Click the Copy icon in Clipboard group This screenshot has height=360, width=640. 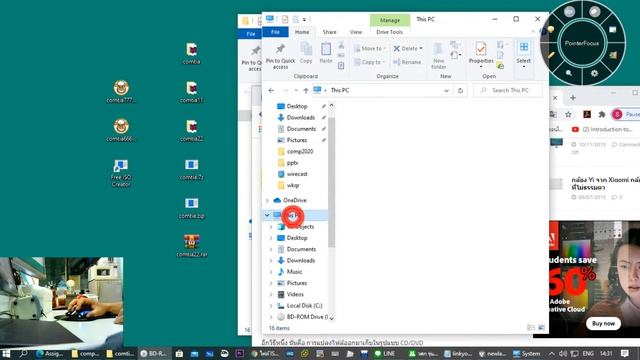pyautogui.click(x=306, y=49)
